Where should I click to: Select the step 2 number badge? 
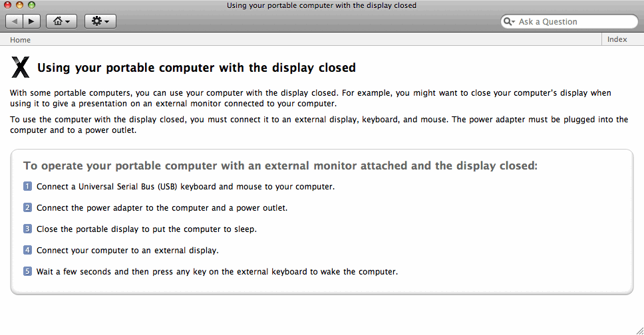[27, 207]
